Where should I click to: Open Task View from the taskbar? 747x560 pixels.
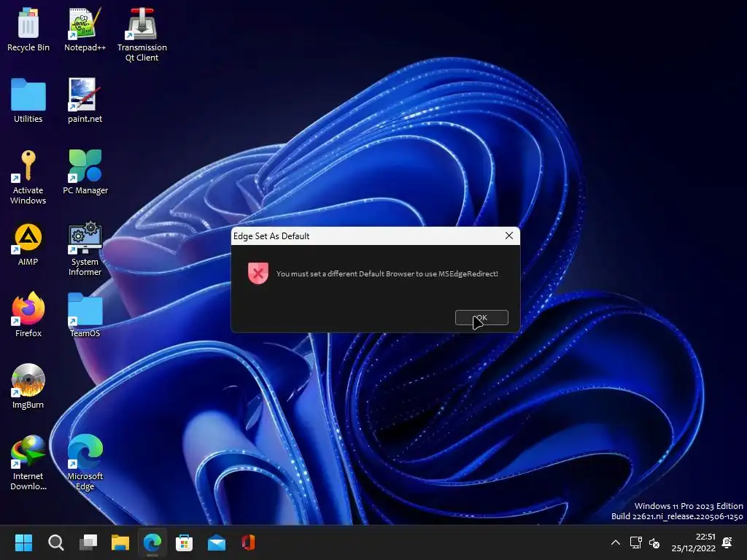tap(88, 542)
